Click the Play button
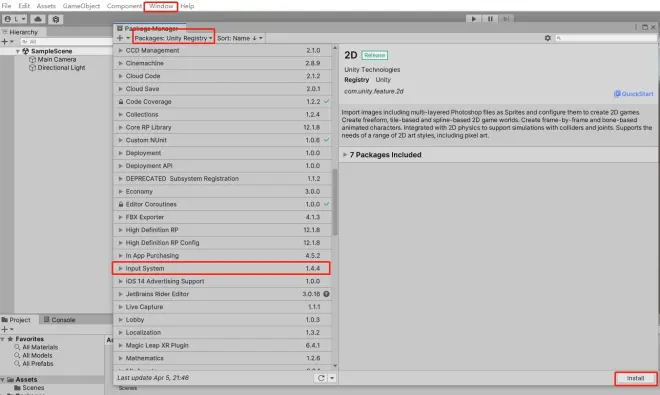Image resolution: width=660 pixels, height=395 pixels. (x=474, y=19)
